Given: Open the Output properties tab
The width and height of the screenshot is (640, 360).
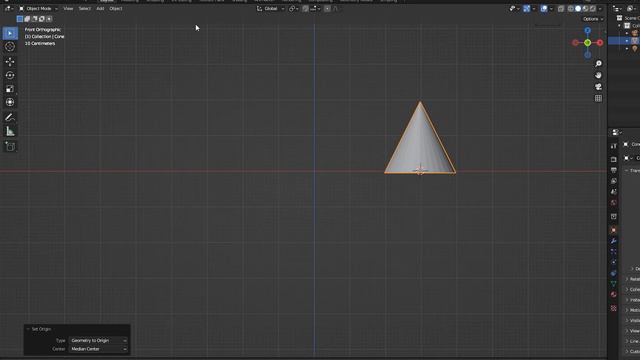Looking at the screenshot, I should click(x=613, y=170).
